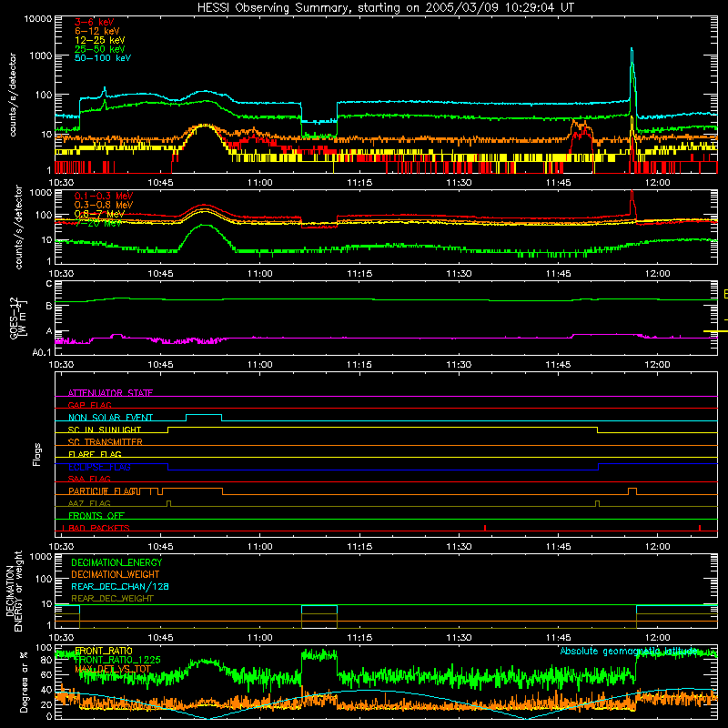
Task: Click the GAP_FLAG label
Action: coord(89,405)
